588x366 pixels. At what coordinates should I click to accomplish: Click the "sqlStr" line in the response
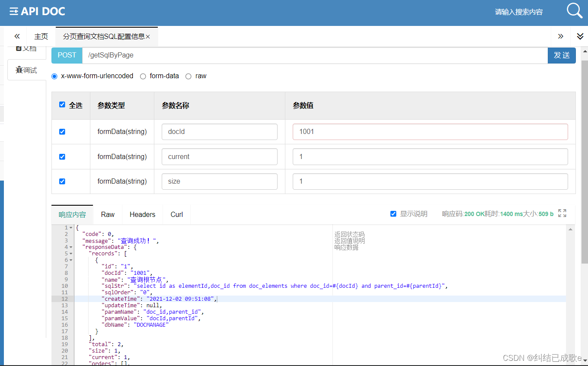pos(275,286)
